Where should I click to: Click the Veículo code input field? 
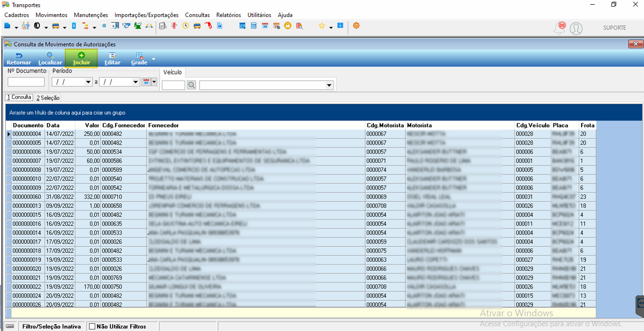point(173,85)
